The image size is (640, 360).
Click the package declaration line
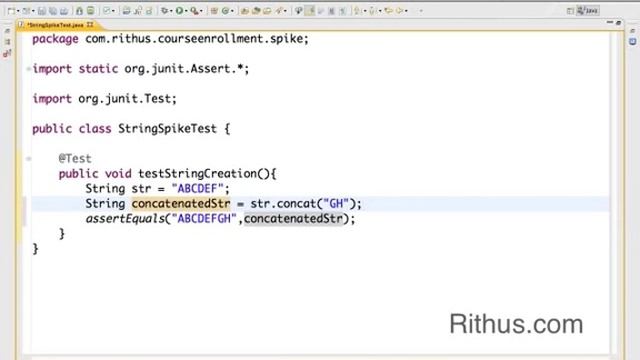tap(171, 39)
